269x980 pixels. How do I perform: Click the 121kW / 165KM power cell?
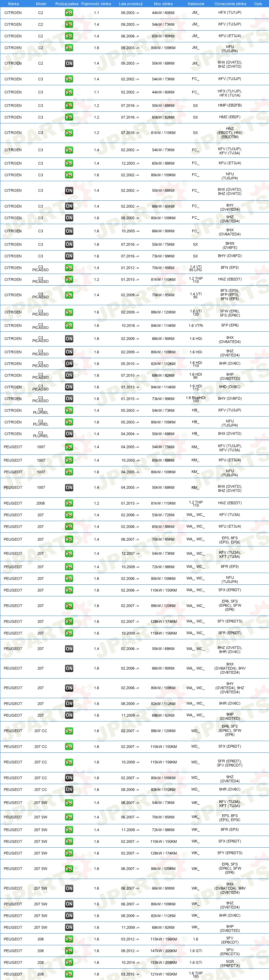click(x=163, y=974)
